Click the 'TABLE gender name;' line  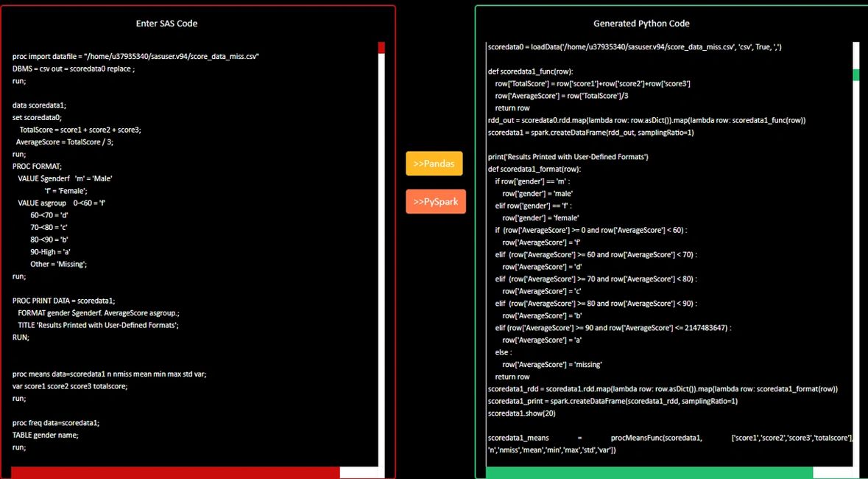[x=46, y=435]
